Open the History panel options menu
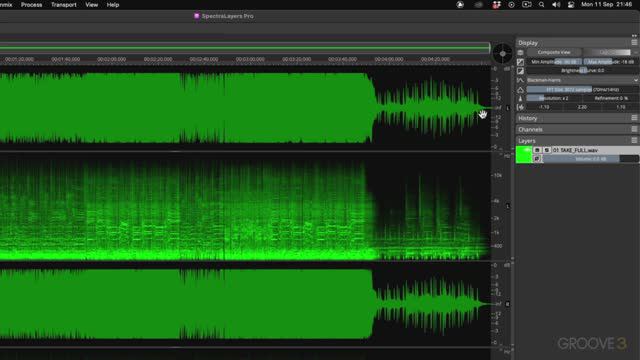 click(x=634, y=118)
